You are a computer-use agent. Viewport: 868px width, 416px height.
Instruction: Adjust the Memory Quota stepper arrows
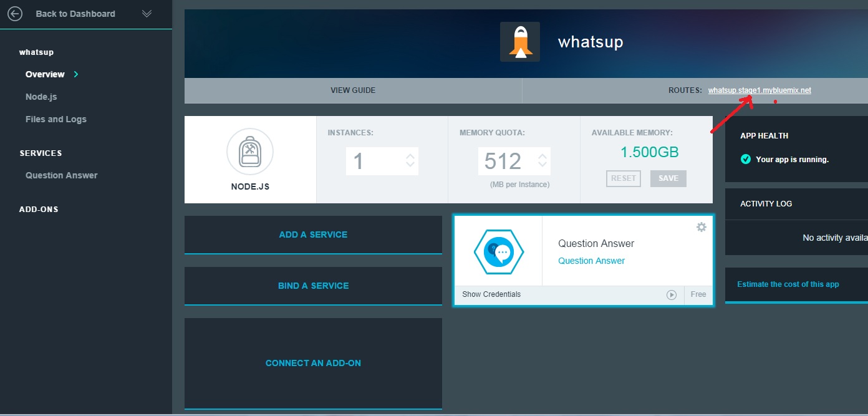pyautogui.click(x=542, y=160)
